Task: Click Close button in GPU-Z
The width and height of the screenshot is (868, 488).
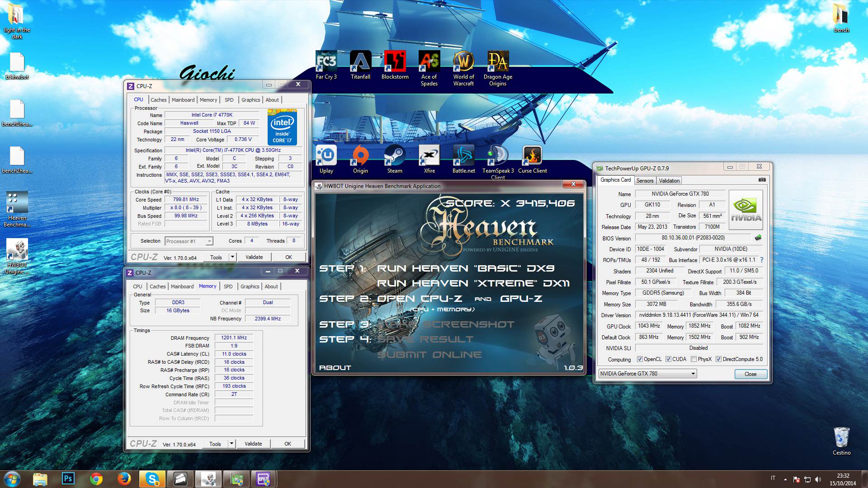Action: click(x=750, y=374)
